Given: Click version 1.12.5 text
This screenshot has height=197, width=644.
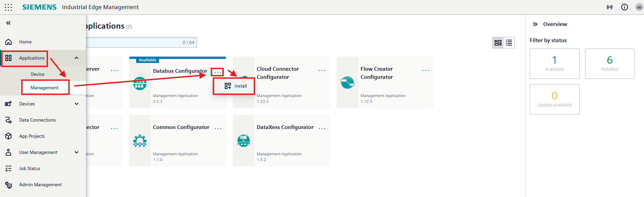Looking at the screenshot, I should pyautogui.click(x=366, y=101).
